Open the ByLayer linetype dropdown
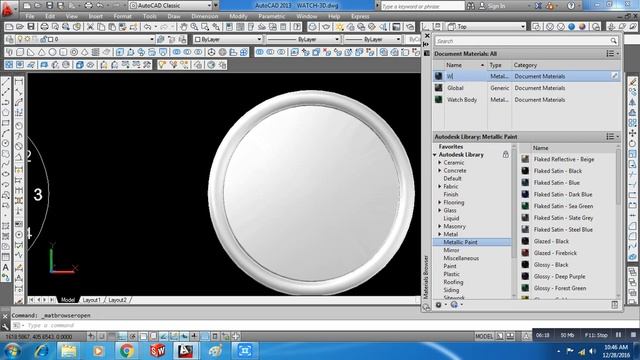The image size is (640, 360). [x=337, y=39]
